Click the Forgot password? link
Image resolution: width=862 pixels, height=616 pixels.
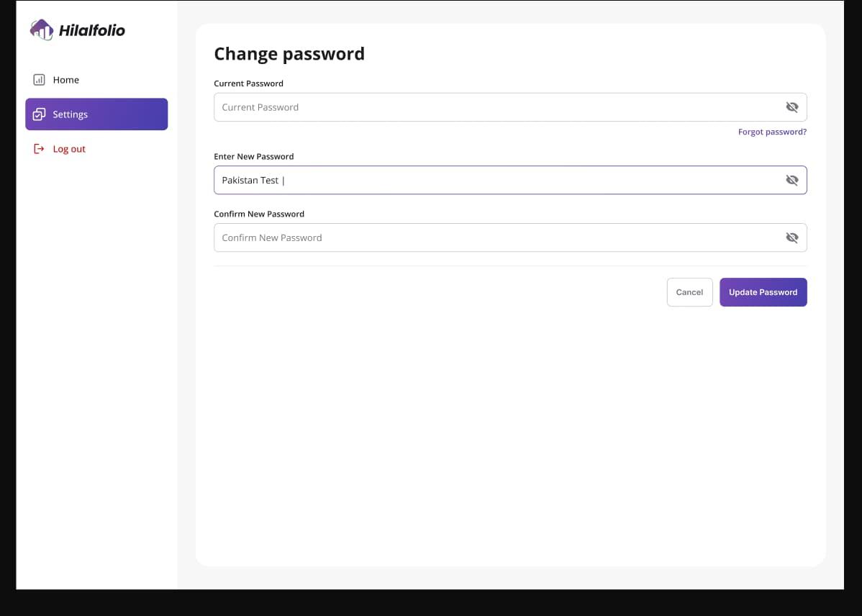(772, 132)
